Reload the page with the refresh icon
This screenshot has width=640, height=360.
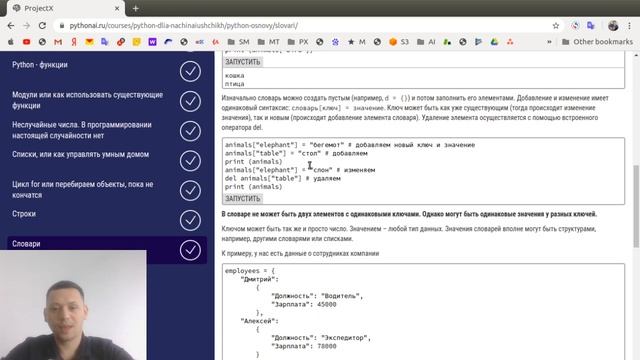[x=42, y=25]
